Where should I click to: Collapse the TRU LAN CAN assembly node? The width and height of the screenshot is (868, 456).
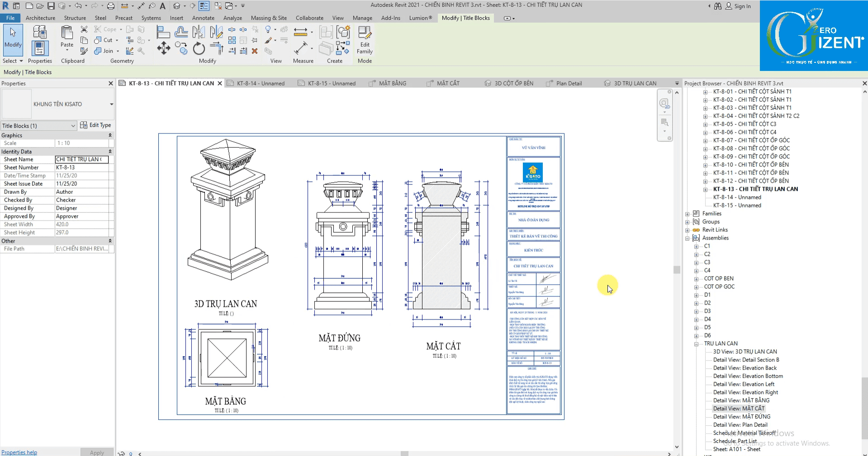coord(697,344)
